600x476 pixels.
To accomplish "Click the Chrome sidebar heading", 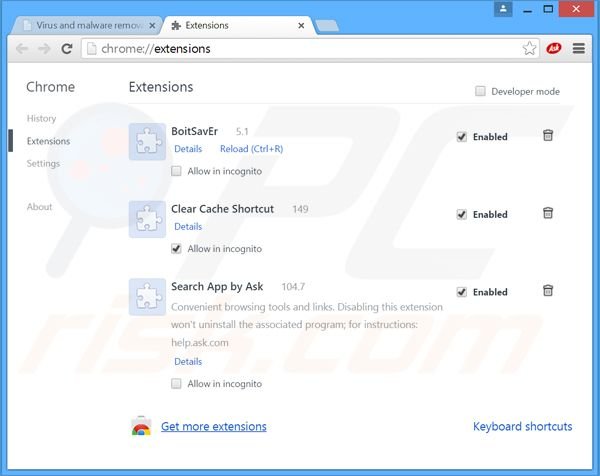I will pyautogui.click(x=51, y=87).
